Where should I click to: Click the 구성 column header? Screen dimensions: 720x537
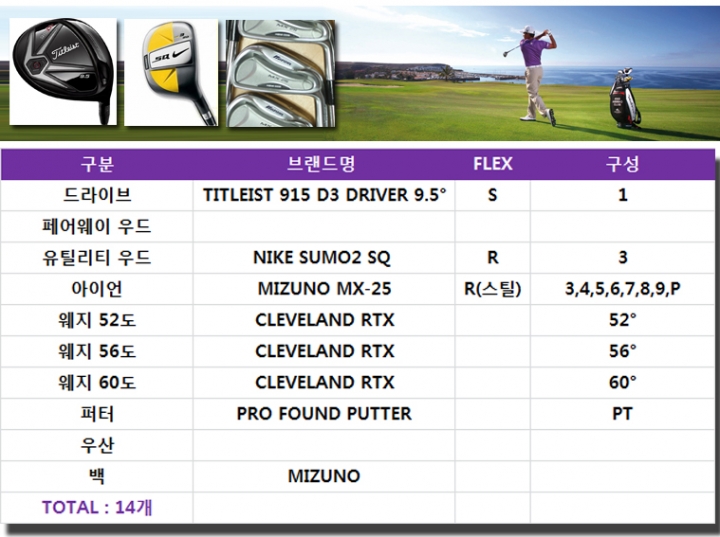tap(622, 164)
